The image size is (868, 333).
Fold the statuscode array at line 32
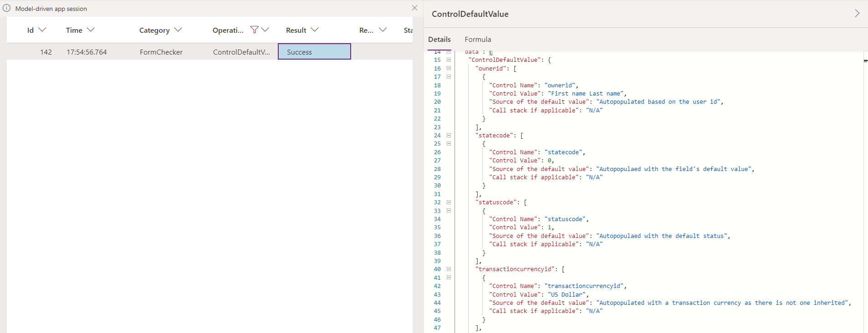point(449,202)
